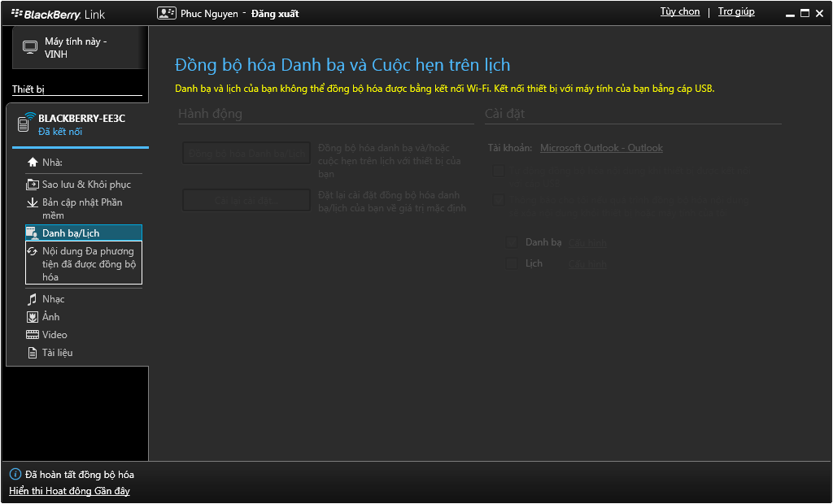Open Nội dung Đa phương tiện sidebar item
Image resolution: width=833 pixels, height=504 pixels.
pos(88,263)
